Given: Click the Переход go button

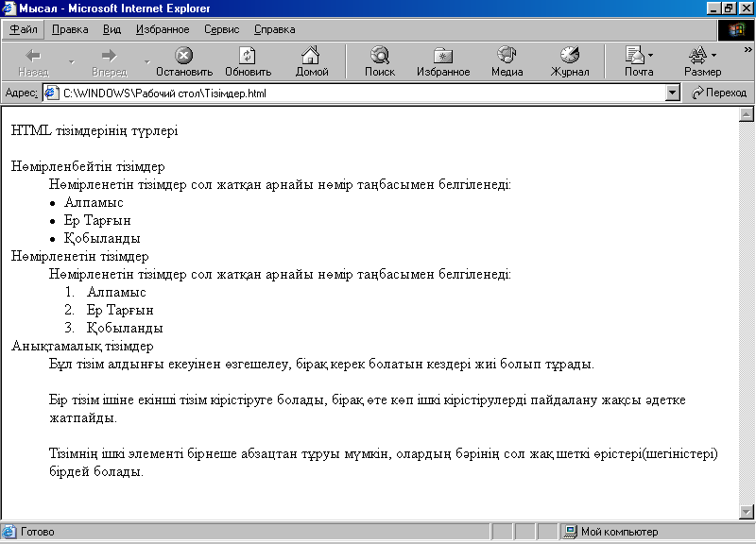Looking at the screenshot, I should 719,93.
